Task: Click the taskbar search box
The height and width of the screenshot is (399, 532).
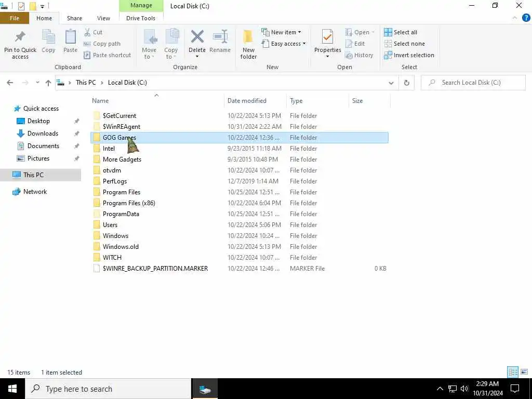Action: coord(108,389)
